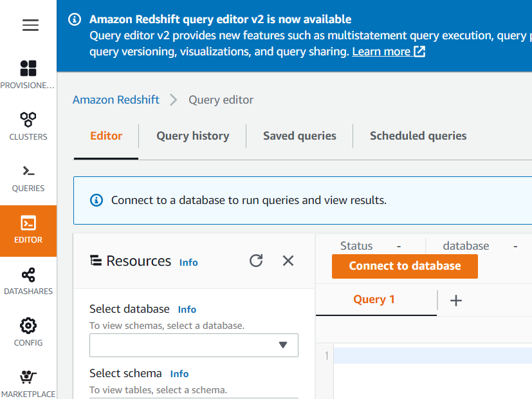The height and width of the screenshot is (399, 532).
Task: Click the banner title about query editor v2
Action: click(220, 19)
